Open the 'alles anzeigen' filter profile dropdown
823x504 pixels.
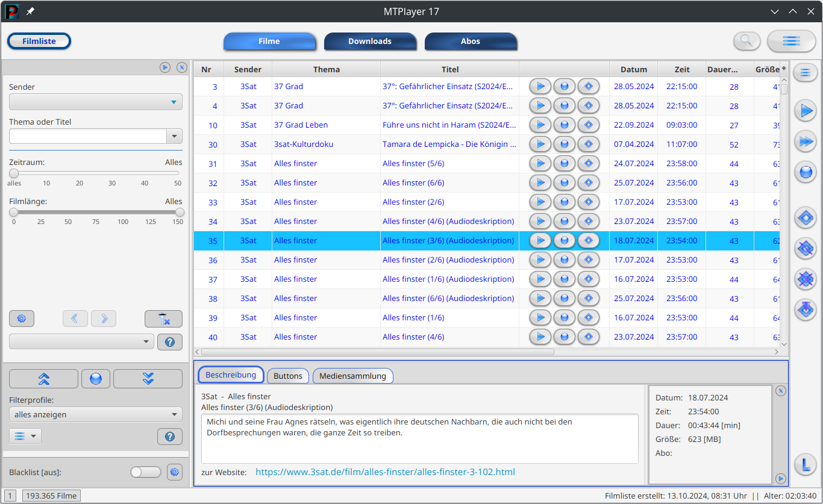(x=96, y=414)
